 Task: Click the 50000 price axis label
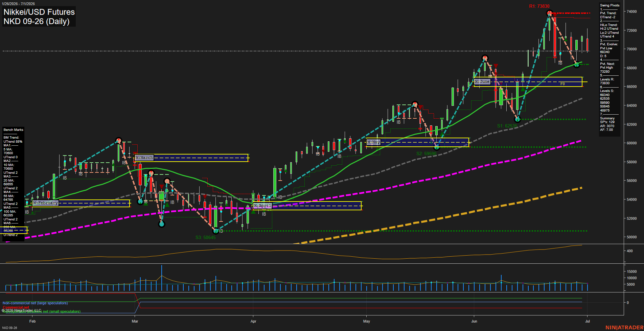point(631,237)
